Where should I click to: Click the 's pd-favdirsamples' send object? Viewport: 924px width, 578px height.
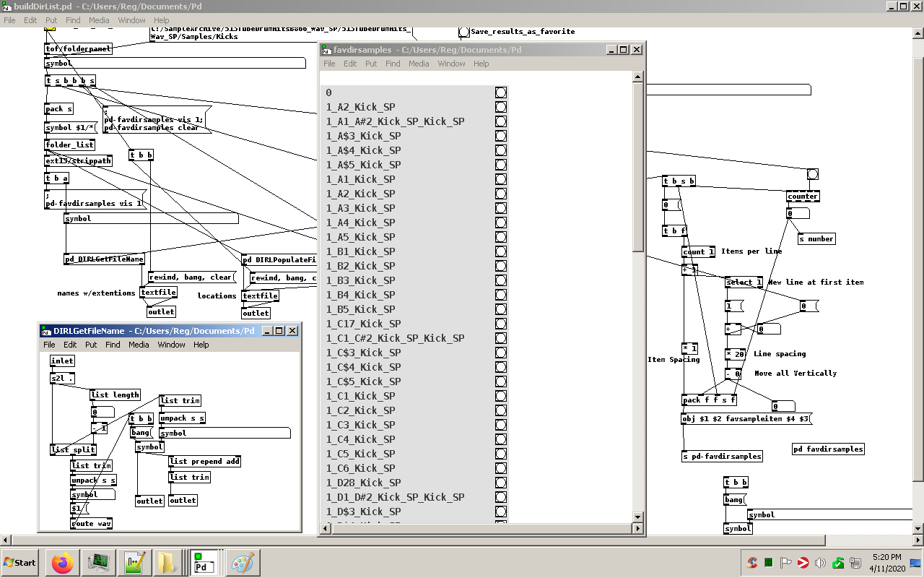722,456
